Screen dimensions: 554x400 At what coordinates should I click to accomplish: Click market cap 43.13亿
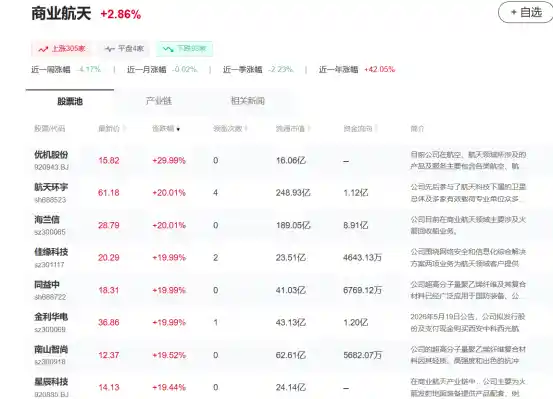coord(291,323)
